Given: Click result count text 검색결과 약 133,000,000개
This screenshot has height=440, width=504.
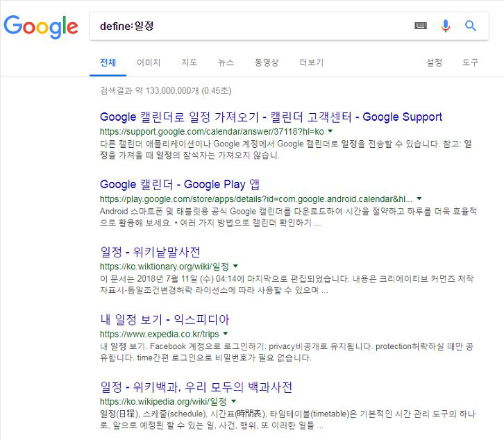Looking at the screenshot, I should [x=165, y=91].
